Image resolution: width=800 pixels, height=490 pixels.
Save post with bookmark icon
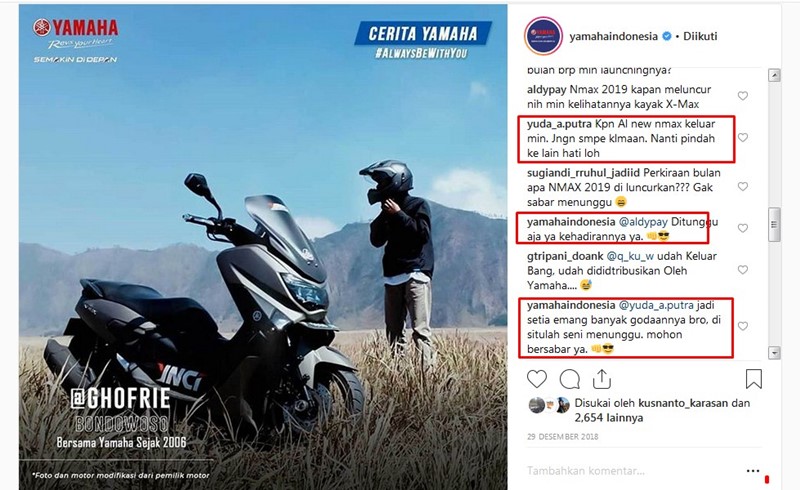(x=754, y=379)
